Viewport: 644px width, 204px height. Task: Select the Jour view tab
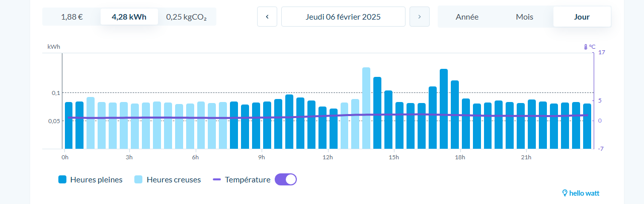tap(582, 17)
